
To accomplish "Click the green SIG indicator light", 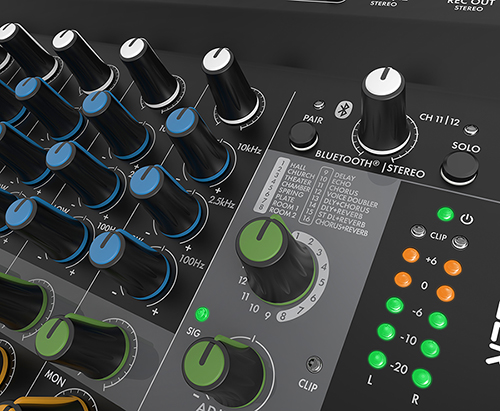I will coord(202,314).
